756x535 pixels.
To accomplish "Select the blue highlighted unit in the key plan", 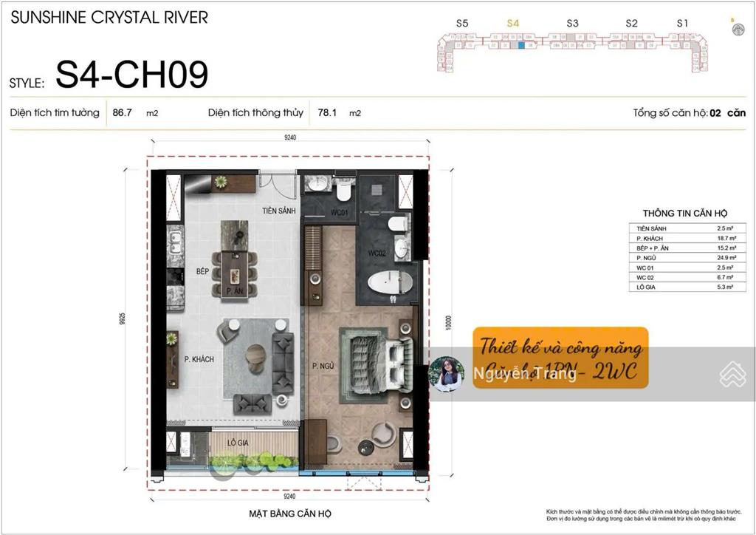I will click(x=521, y=45).
